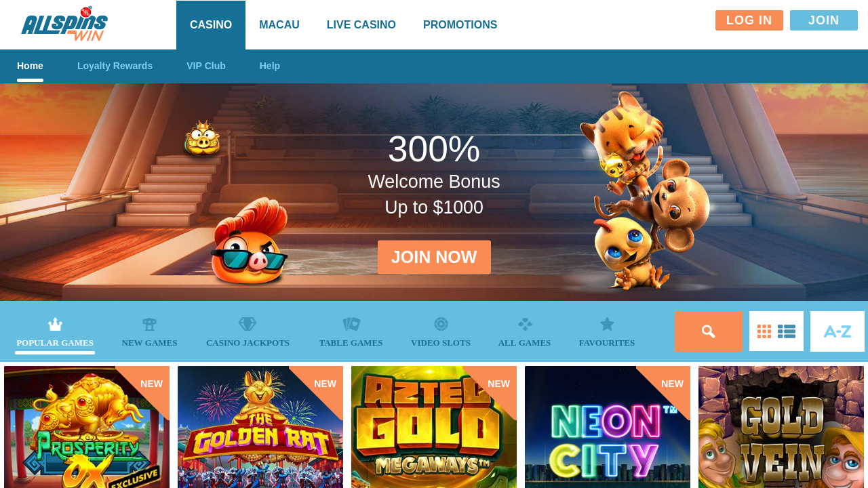Go to Live Casino tab

(361, 25)
